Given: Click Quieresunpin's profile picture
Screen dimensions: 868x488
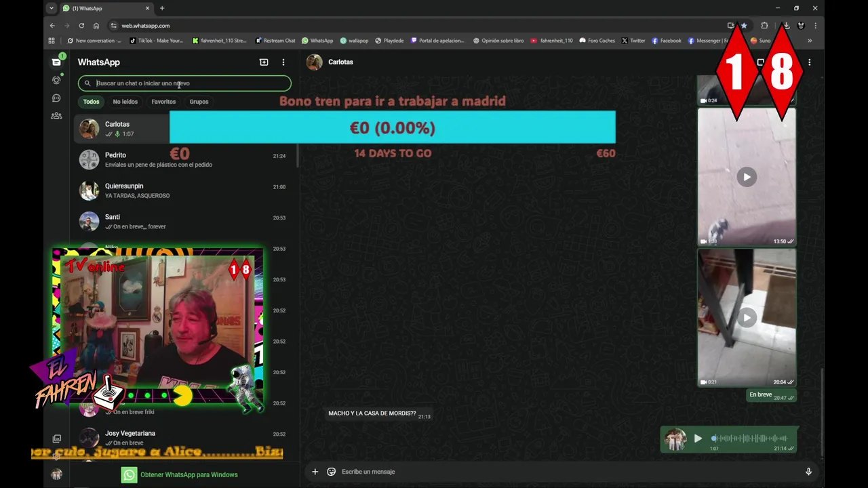Looking at the screenshot, I should [89, 190].
